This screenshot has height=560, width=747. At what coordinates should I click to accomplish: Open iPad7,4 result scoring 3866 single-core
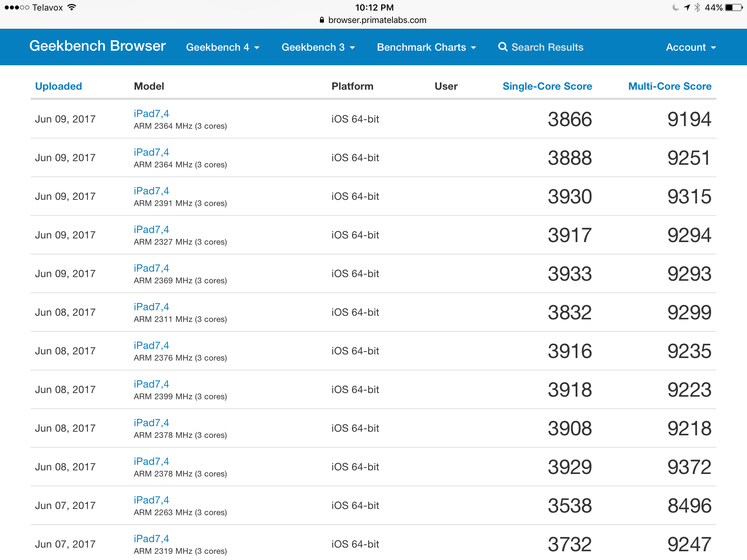[151, 113]
